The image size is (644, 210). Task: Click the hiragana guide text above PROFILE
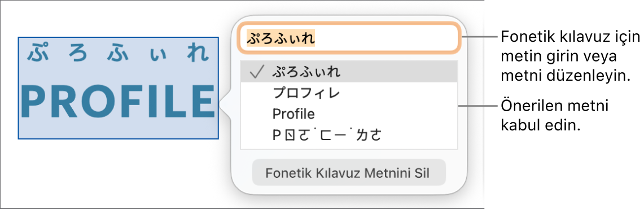(x=119, y=54)
